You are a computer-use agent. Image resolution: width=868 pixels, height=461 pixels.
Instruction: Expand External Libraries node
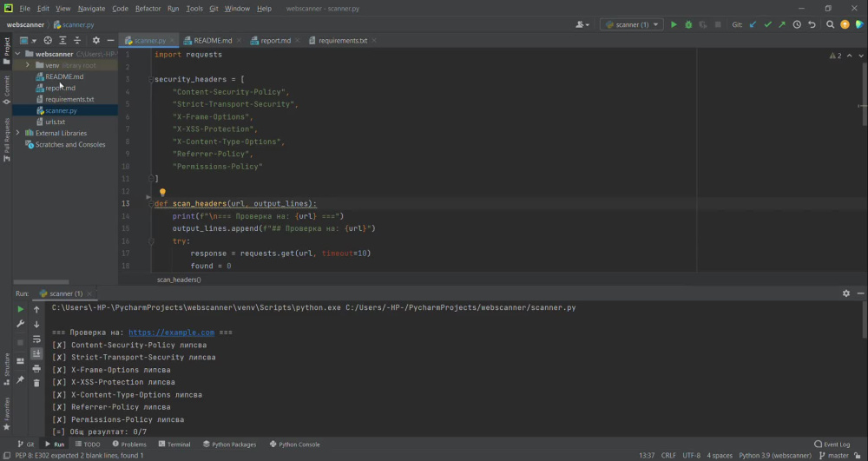coord(17,133)
